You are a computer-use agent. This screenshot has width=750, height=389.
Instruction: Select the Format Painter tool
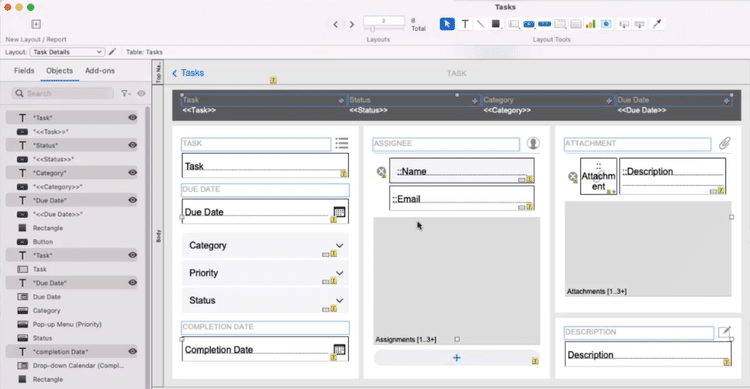tap(657, 24)
